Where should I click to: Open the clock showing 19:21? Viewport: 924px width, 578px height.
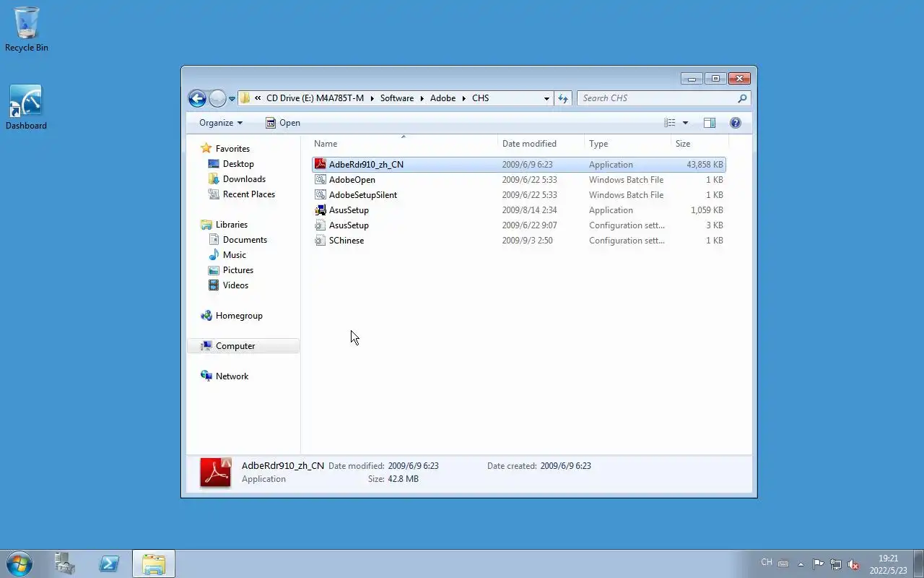pos(888,564)
